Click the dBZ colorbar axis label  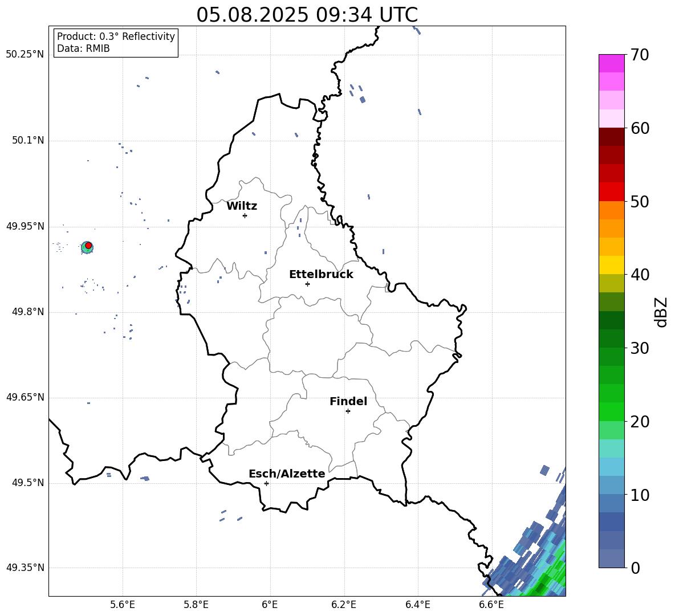pos(662,312)
